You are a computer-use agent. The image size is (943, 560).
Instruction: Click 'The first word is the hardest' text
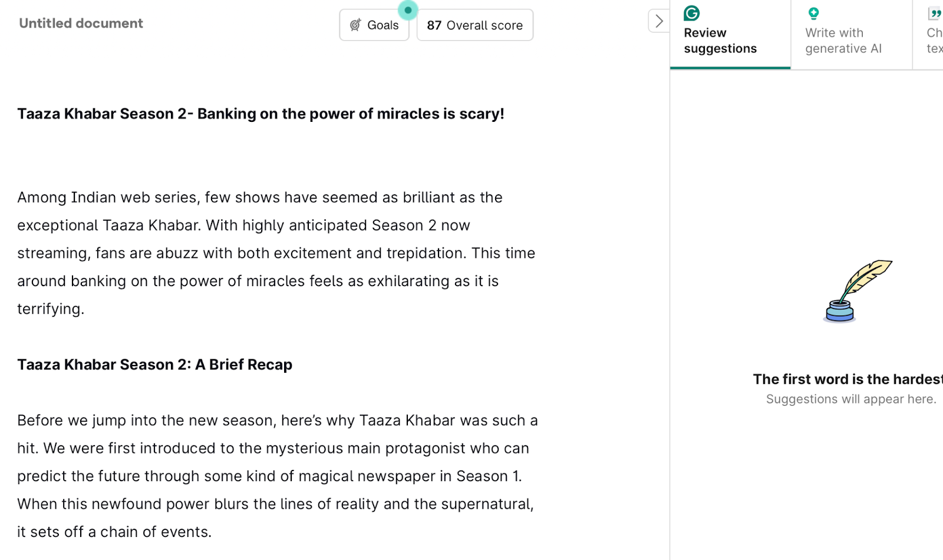(x=848, y=379)
